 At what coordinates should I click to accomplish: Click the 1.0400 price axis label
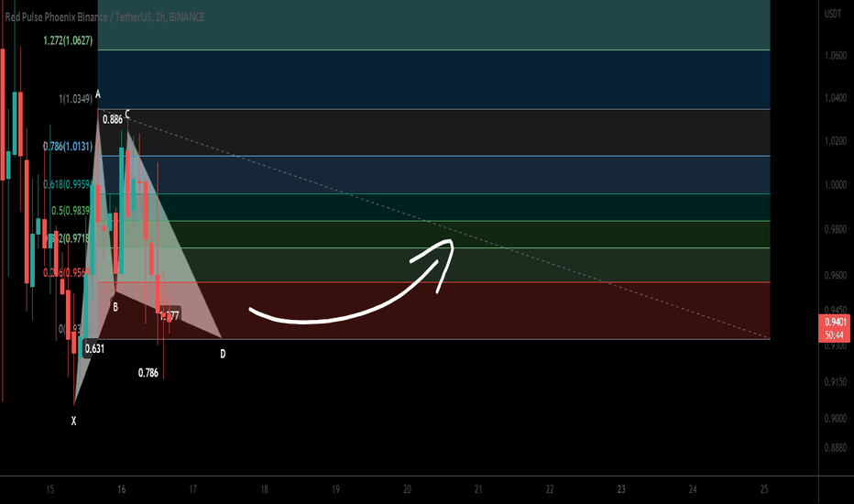836,98
